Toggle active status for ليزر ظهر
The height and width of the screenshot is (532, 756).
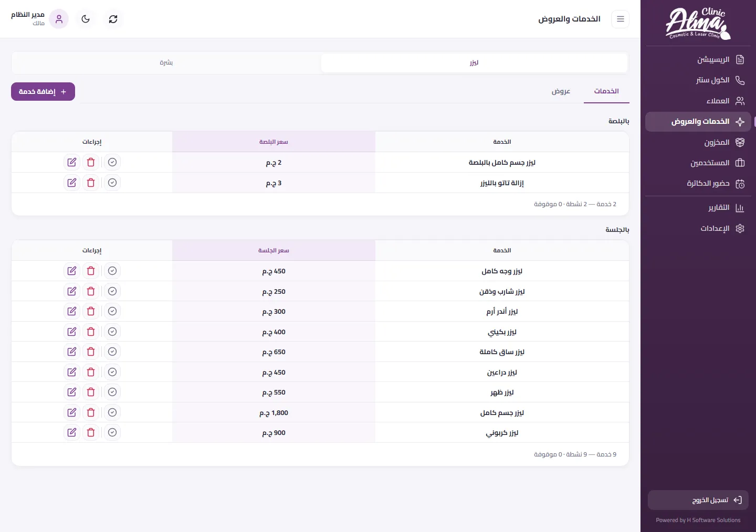[112, 392]
